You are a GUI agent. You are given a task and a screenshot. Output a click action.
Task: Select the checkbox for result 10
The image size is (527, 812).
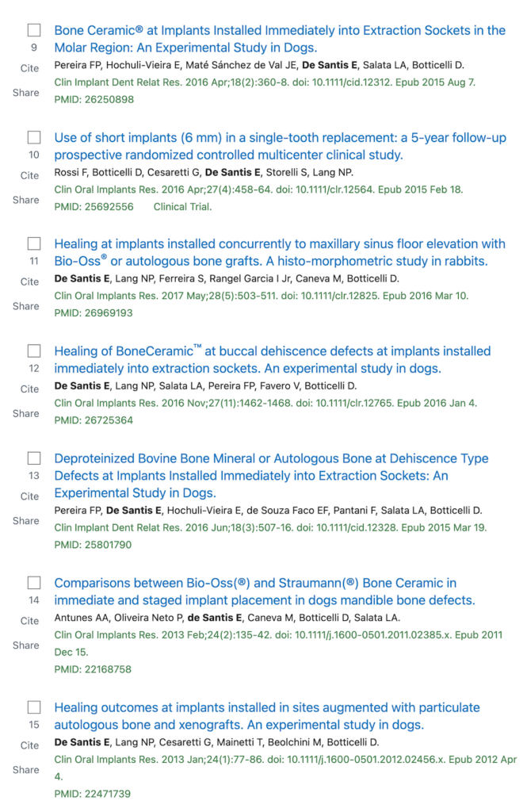pyautogui.click(x=34, y=137)
